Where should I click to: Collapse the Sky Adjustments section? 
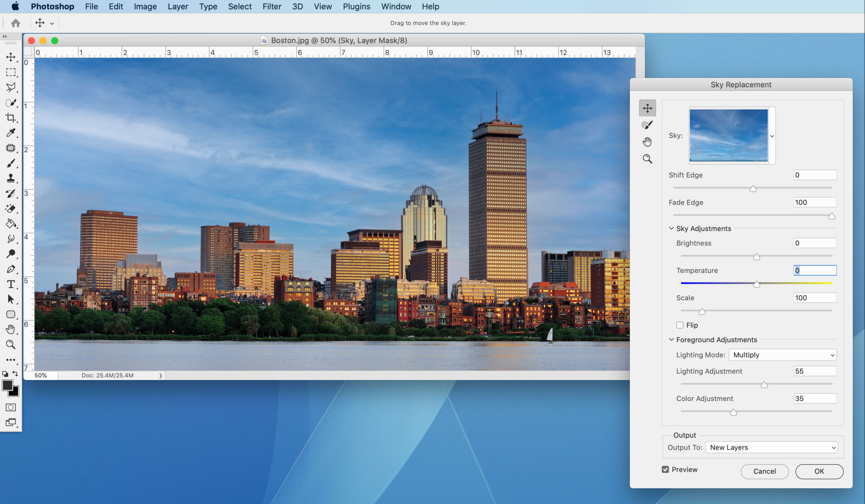(671, 228)
